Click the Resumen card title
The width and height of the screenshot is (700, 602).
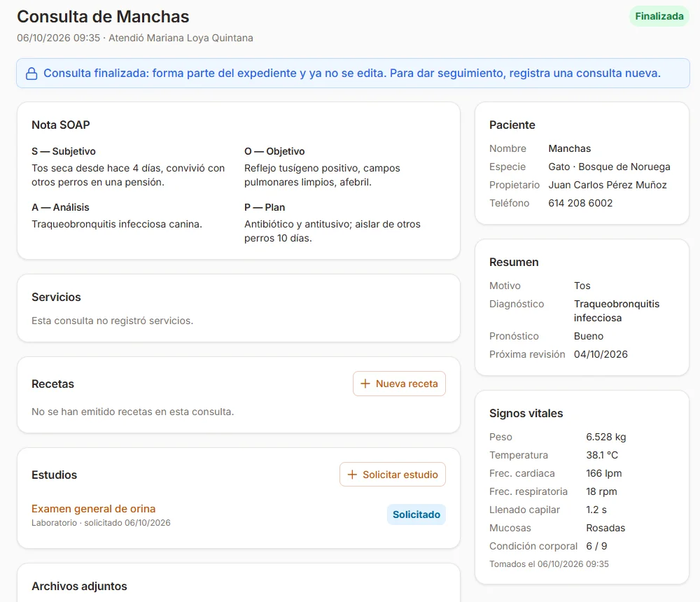(514, 262)
